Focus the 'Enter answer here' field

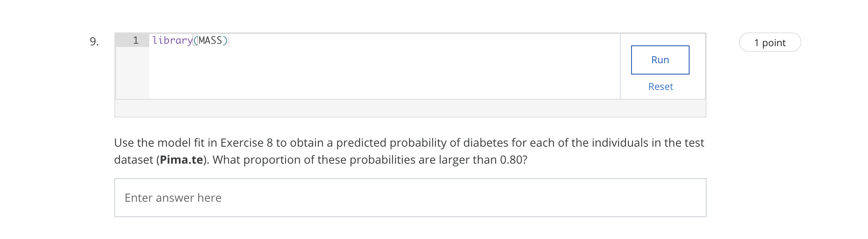coord(410,198)
